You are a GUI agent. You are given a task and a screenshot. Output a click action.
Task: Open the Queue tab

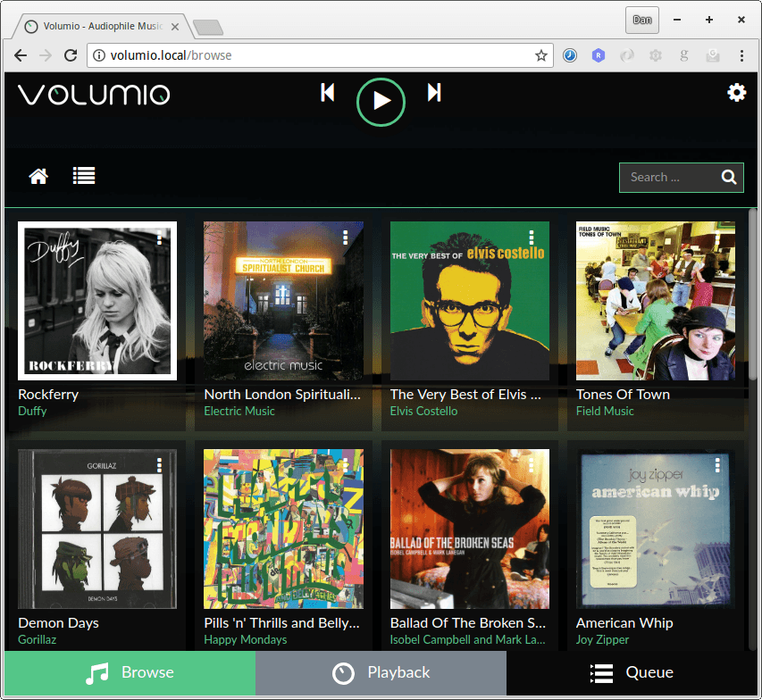point(633,673)
